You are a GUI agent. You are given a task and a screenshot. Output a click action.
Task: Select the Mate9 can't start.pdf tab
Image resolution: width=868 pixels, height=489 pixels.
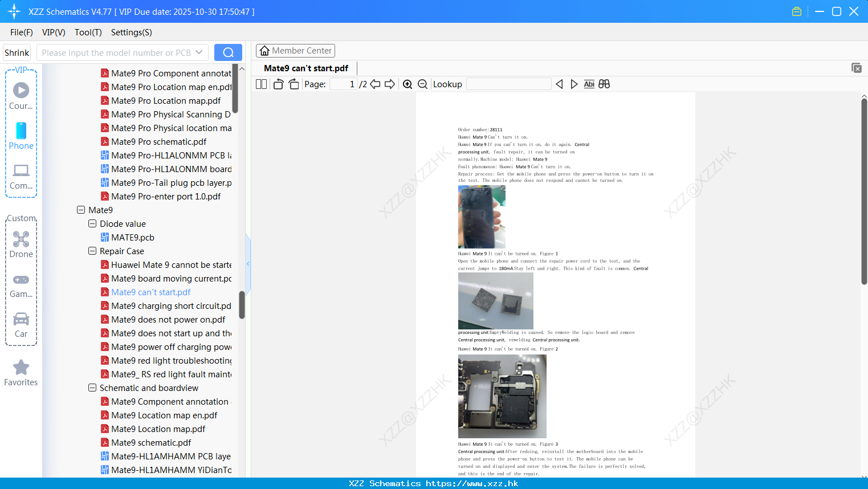(306, 68)
